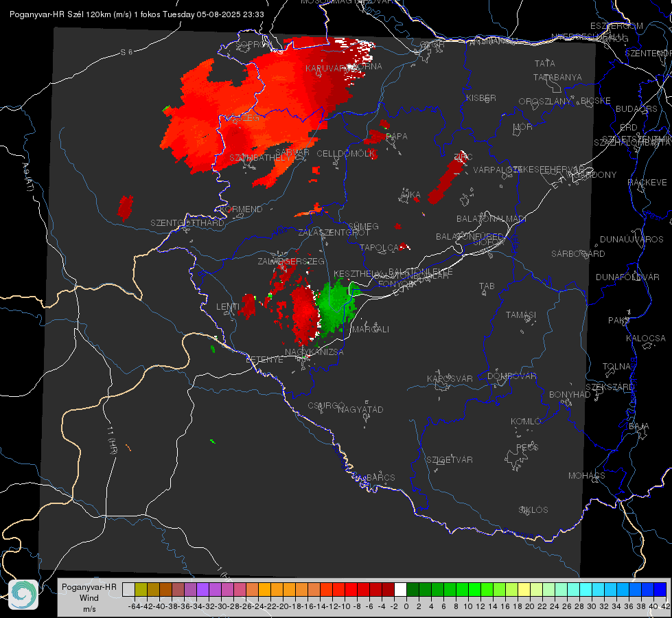Click the 'BARCS' city label

(x=380, y=477)
